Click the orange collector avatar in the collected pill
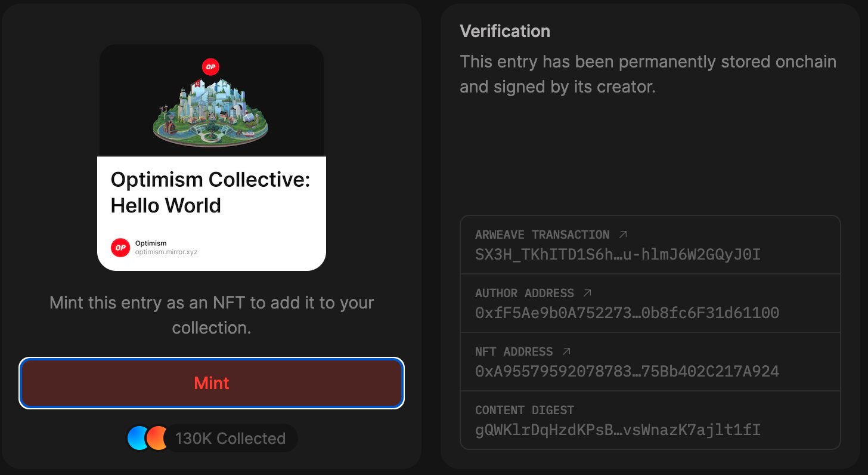The image size is (868, 475). (157, 437)
